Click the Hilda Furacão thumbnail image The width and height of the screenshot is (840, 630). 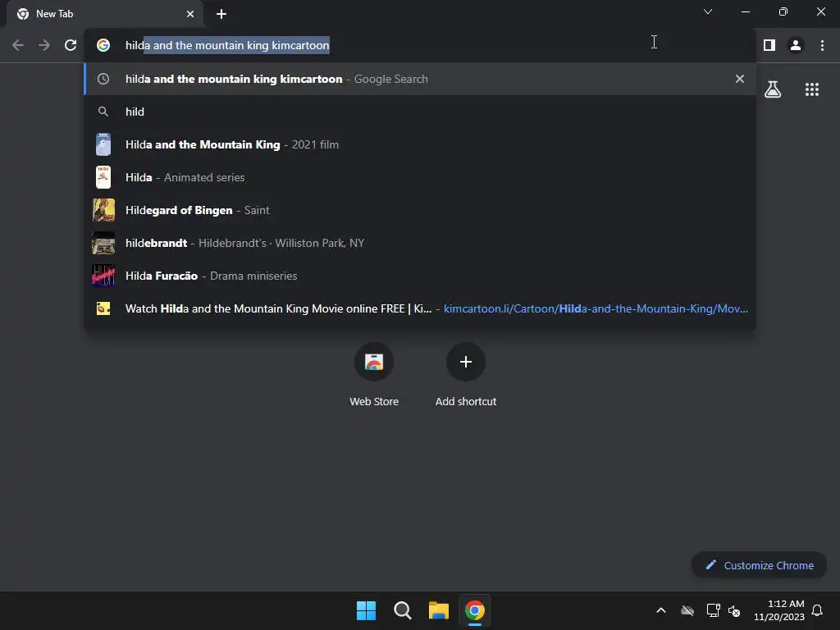click(103, 276)
